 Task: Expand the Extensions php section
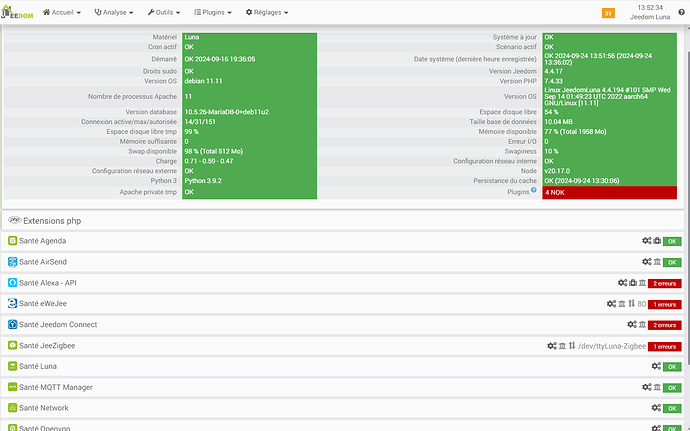[x=342, y=221]
